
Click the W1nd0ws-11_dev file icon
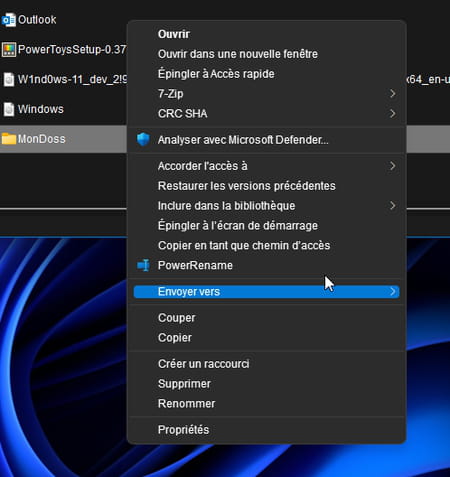pyautogui.click(x=9, y=80)
